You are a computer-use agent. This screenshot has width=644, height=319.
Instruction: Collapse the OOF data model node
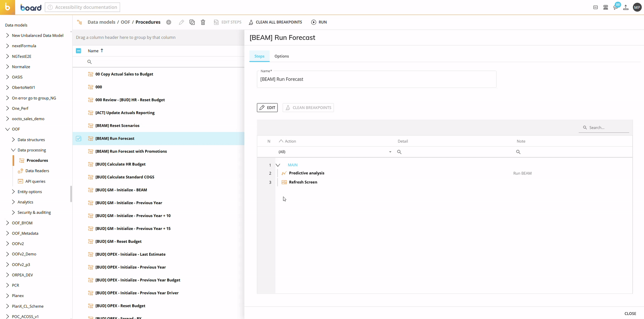pyautogui.click(x=8, y=129)
